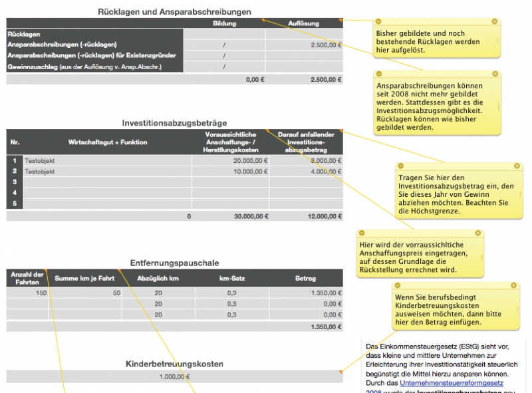Close the 'Tragen Sie hier' note
Screen dimensions: 532x393
(x=517, y=166)
